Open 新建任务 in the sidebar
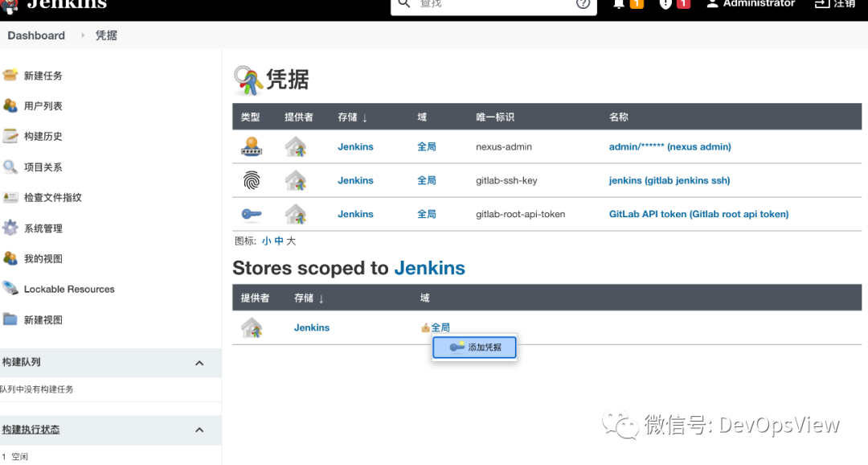 coord(43,76)
